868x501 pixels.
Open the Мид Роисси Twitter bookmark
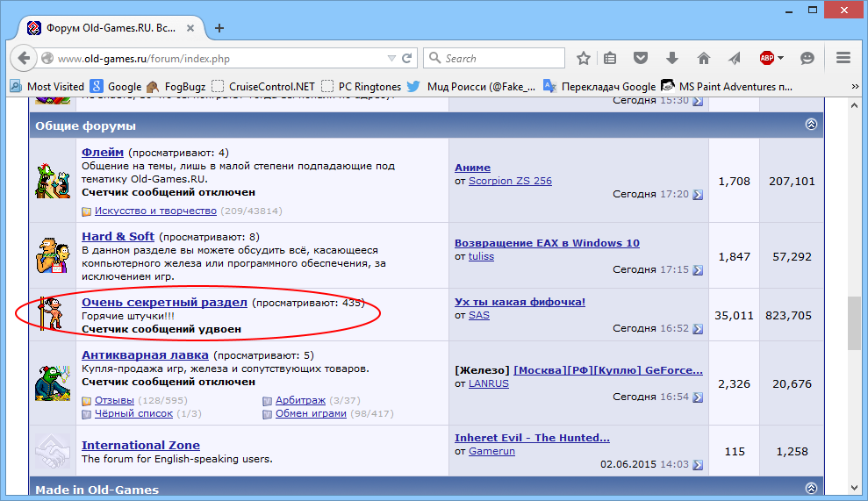pyautogui.click(x=471, y=86)
